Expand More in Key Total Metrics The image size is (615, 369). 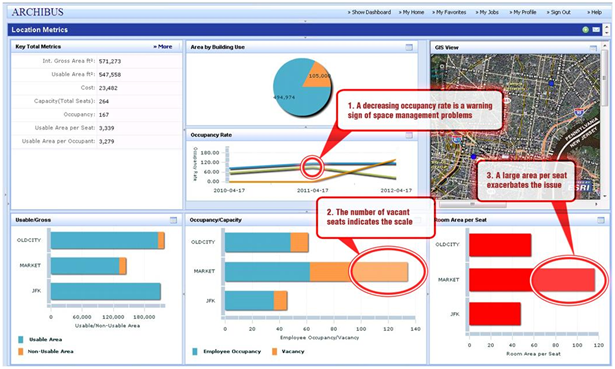coord(163,47)
